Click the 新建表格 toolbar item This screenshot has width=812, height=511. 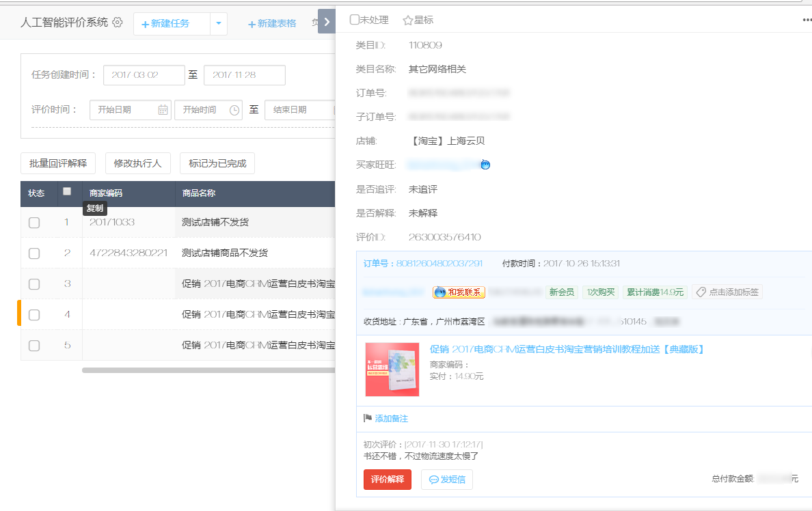(272, 24)
